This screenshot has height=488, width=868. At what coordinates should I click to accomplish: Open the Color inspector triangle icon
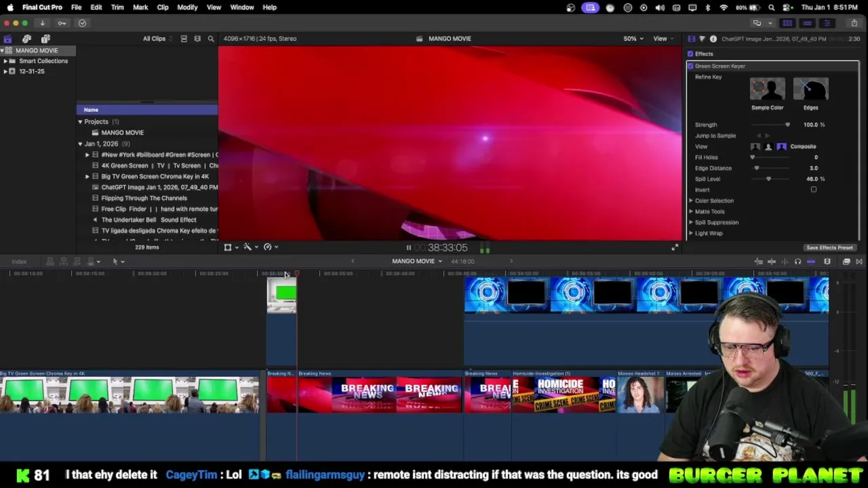click(702, 39)
